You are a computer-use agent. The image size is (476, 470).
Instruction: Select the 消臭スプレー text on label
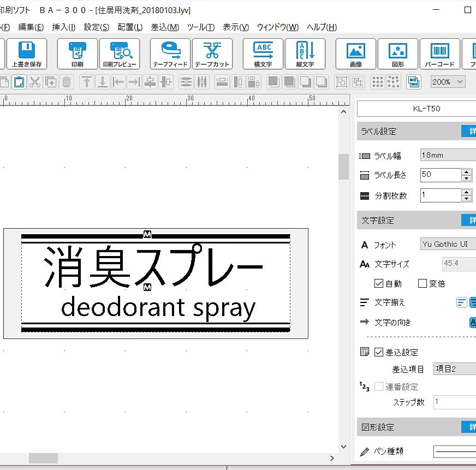(154, 266)
